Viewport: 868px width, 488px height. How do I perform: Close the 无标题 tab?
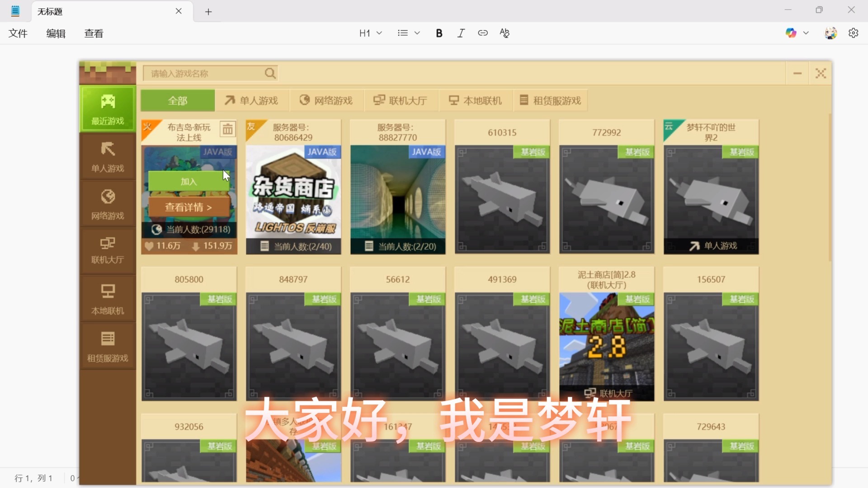point(179,11)
